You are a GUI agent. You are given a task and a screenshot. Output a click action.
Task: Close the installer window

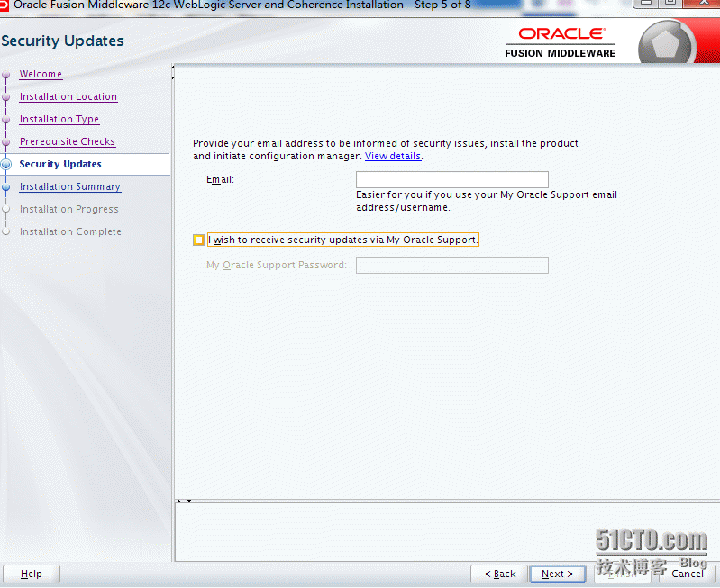pos(702,4)
